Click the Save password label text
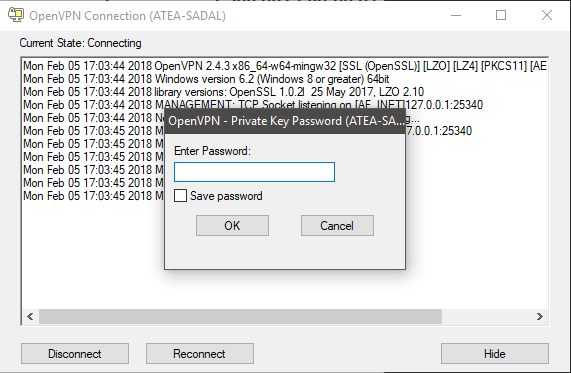The height and width of the screenshot is (373, 571). [226, 196]
